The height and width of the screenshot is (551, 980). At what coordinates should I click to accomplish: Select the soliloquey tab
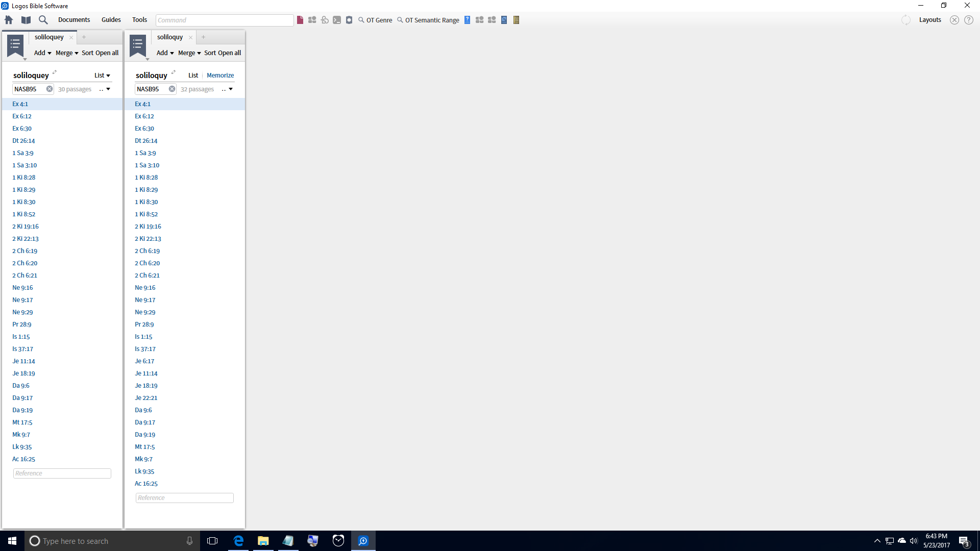(x=49, y=37)
